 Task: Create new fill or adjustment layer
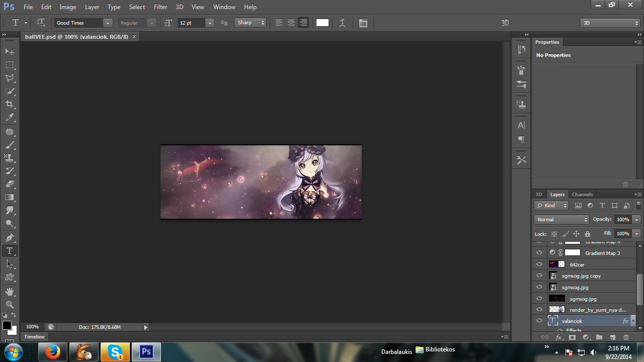tap(586, 337)
